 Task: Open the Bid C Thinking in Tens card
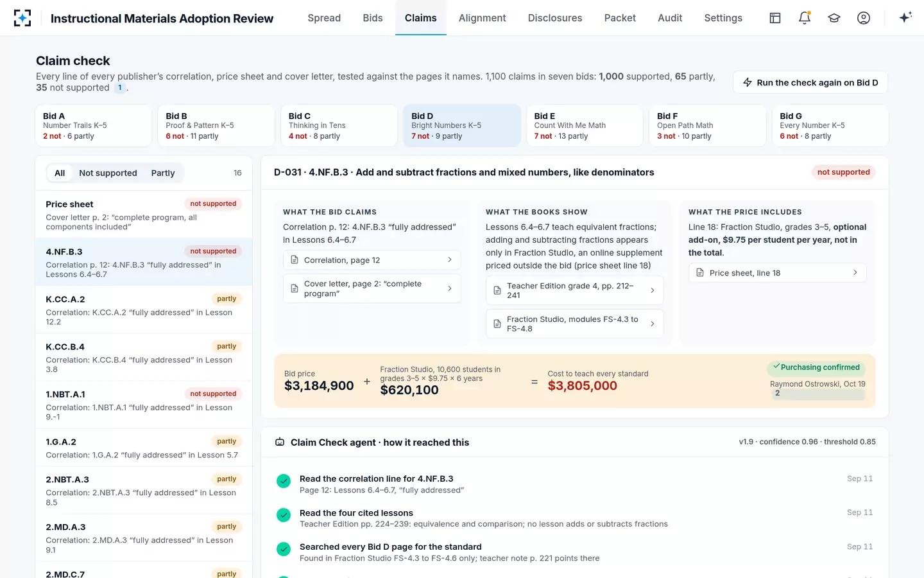click(x=339, y=126)
